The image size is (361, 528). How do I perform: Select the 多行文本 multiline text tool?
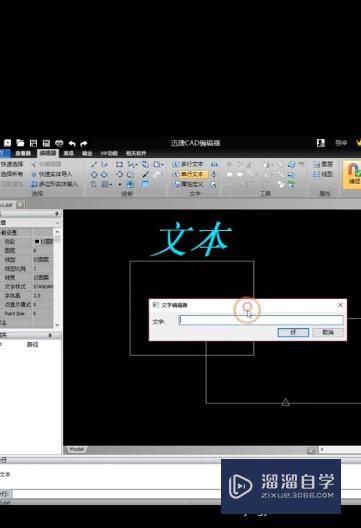188,164
